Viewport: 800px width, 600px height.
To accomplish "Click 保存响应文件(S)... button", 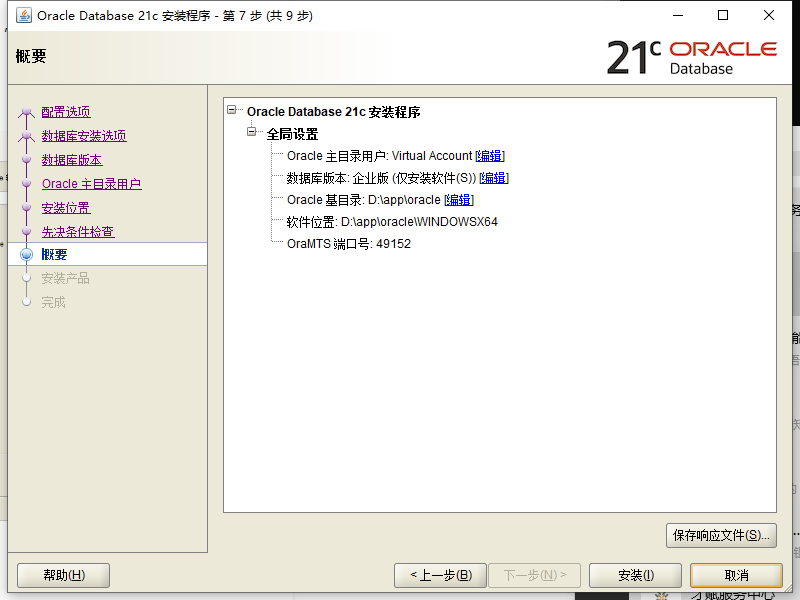I will point(721,535).
